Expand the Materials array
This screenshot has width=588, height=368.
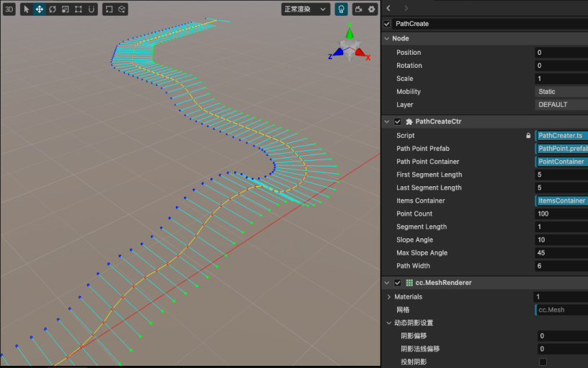(389, 297)
